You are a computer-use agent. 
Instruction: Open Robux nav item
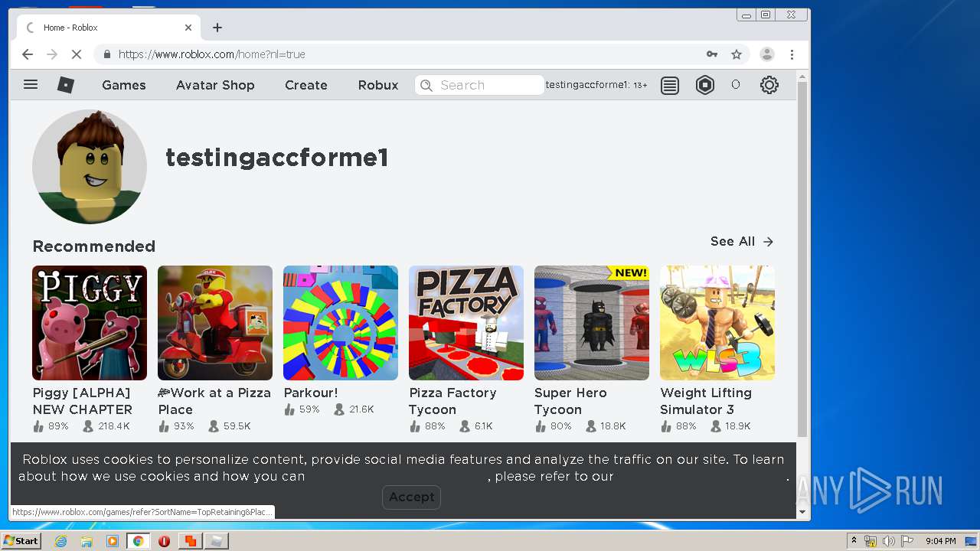coord(378,85)
